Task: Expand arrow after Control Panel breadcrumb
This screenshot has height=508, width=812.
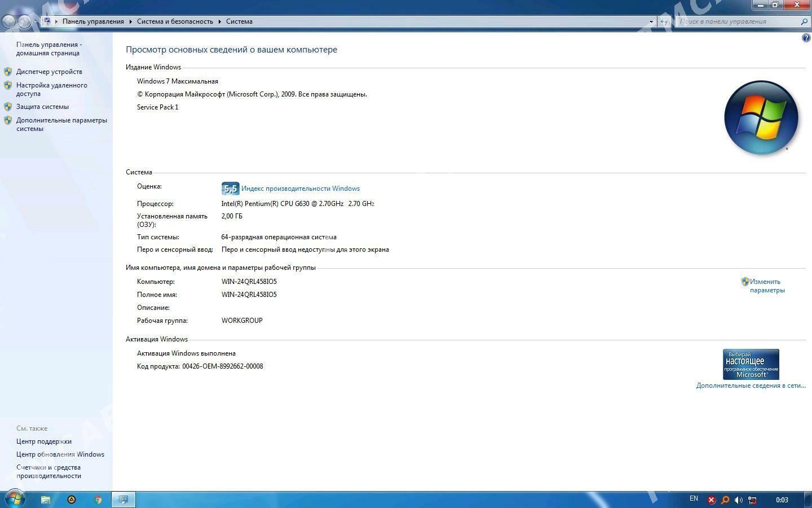Action: [130, 21]
